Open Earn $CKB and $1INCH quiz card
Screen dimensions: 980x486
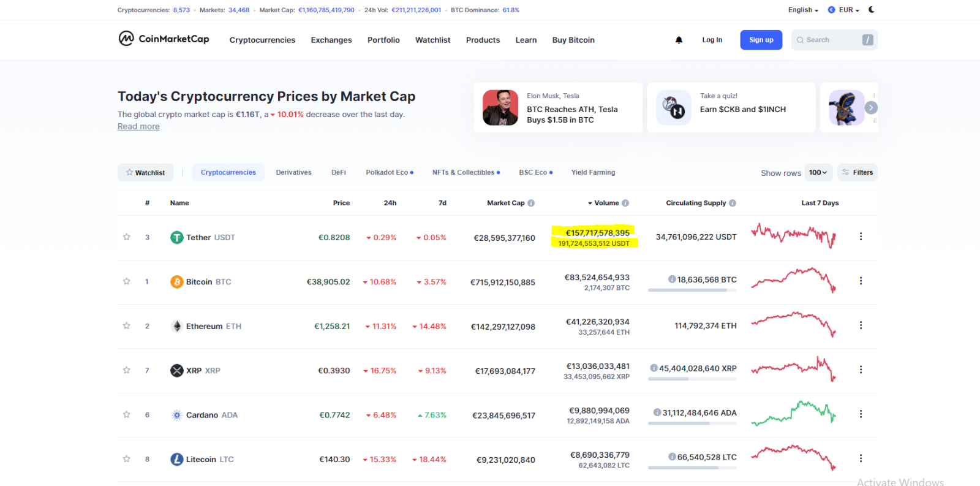(731, 107)
